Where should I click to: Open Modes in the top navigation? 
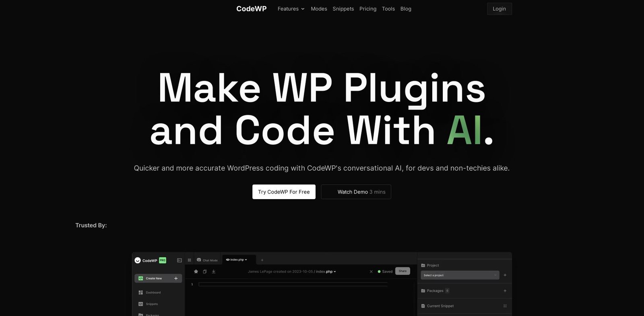[x=319, y=8]
